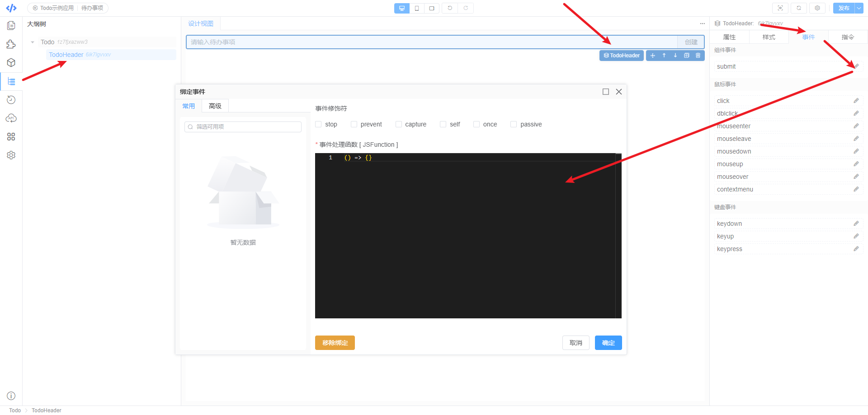Enable the prevent event modifier

click(x=354, y=124)
